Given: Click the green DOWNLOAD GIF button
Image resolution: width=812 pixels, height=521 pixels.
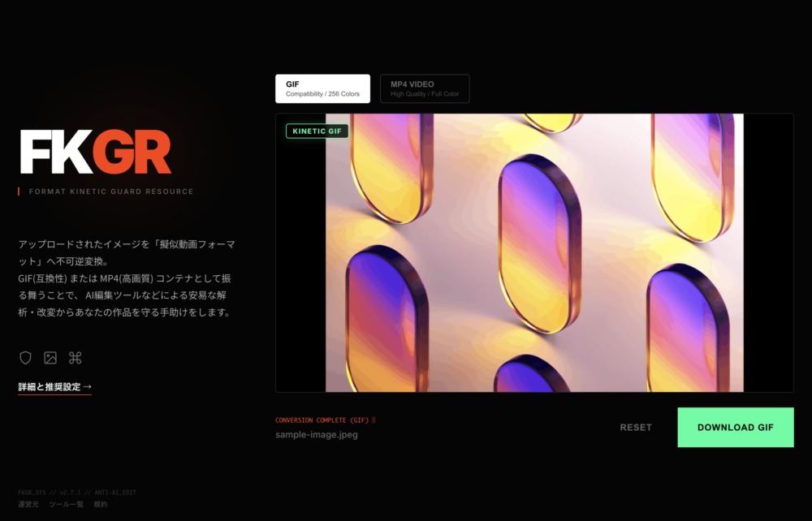Looking at the screenshot, I should [x=735, y=427].
